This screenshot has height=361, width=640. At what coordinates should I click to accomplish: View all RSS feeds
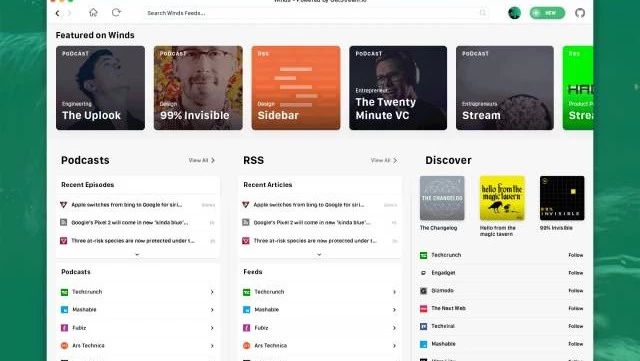pyautogui.click(x=384, y=160)
